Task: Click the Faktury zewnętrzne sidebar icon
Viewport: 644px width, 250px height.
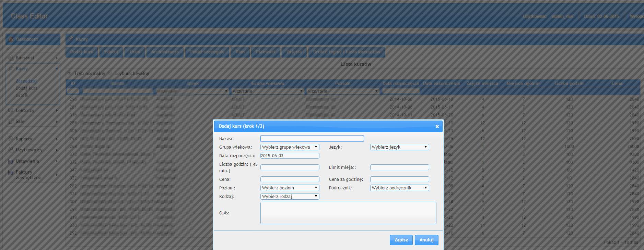Action: [x=11, y=172]
